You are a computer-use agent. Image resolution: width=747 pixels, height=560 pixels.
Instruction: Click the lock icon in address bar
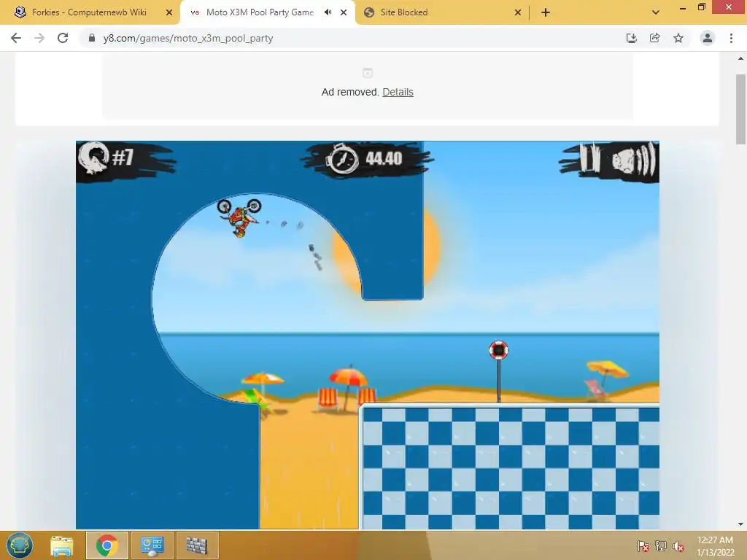click(92, 38)
